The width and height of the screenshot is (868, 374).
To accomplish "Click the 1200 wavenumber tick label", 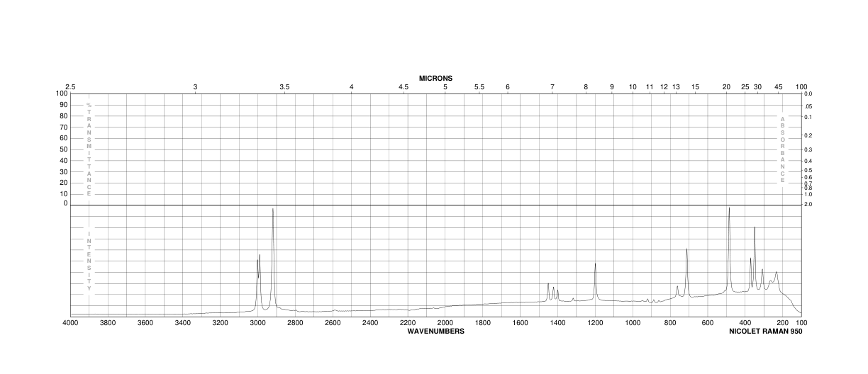I will [595, 323].
